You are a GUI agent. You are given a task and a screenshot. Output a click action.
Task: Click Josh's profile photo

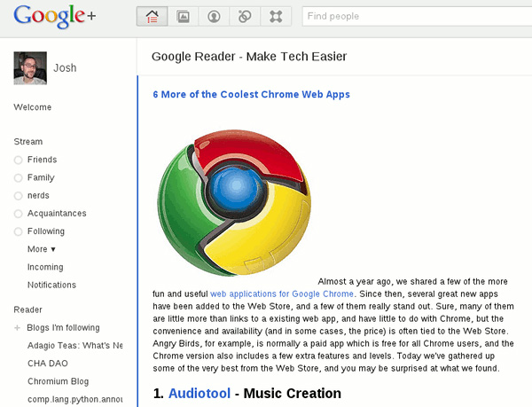(30, 67)
